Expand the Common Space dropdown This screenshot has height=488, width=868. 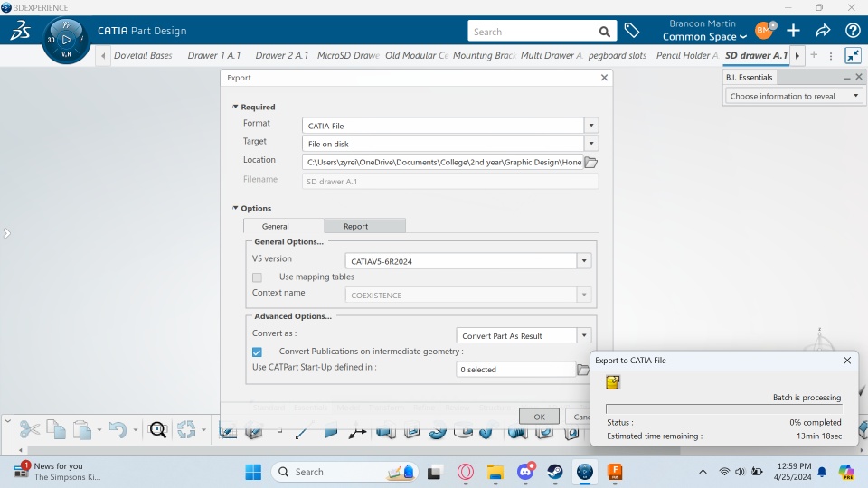[704, 37]
